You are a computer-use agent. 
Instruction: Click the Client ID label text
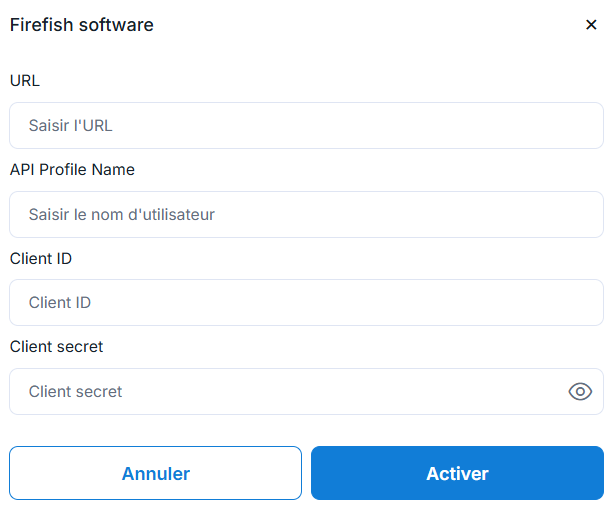pos(41,258)
